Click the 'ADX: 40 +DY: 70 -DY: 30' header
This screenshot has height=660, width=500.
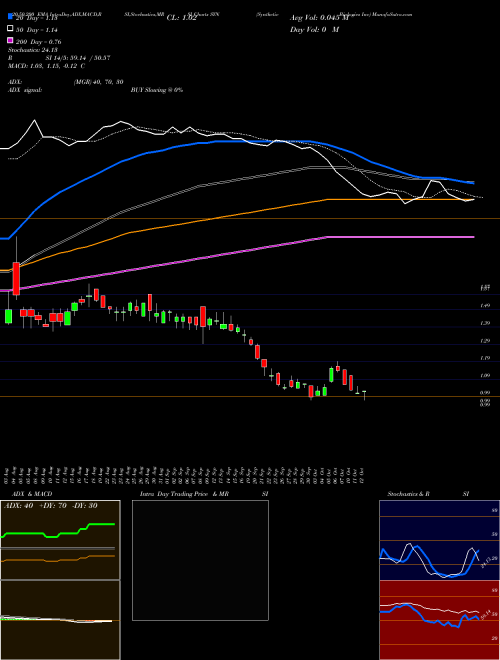[x=51, y=506]
